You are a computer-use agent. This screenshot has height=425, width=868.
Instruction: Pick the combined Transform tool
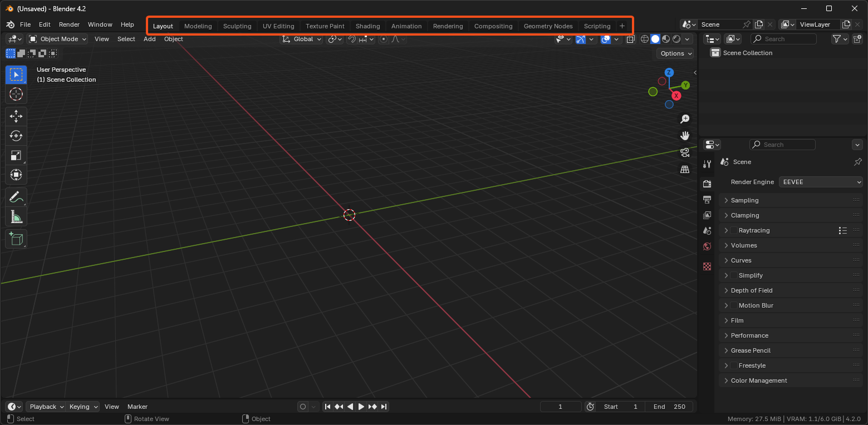[16, 175]
